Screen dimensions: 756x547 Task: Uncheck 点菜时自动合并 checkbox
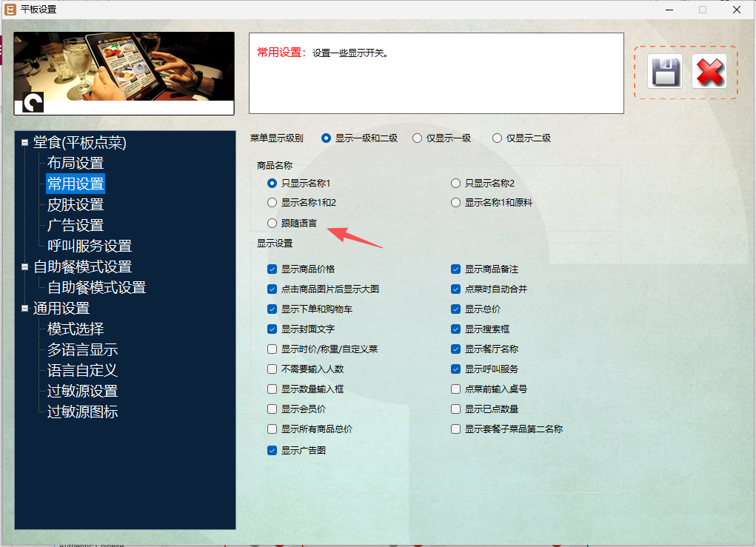coord(455,289)
